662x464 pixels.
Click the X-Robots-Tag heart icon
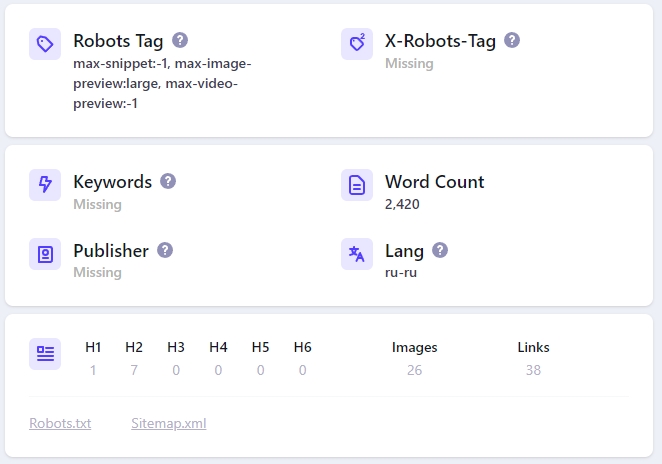click(357, 44)
